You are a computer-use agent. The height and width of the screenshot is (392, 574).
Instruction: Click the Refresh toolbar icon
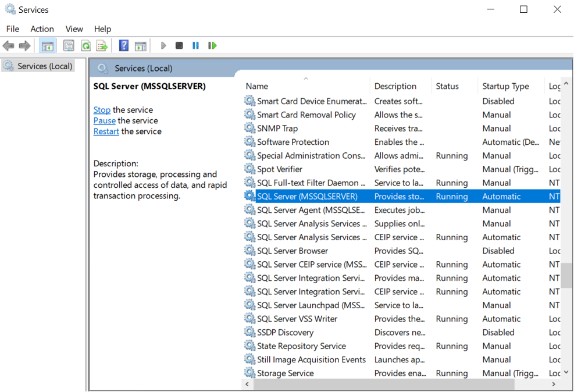[x=85, y=46]
